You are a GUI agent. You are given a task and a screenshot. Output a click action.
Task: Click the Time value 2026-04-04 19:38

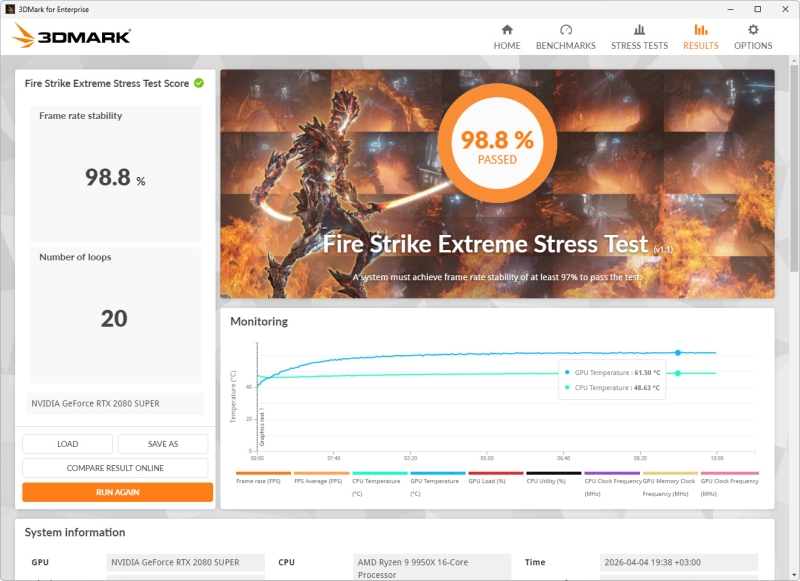point(679,562)
